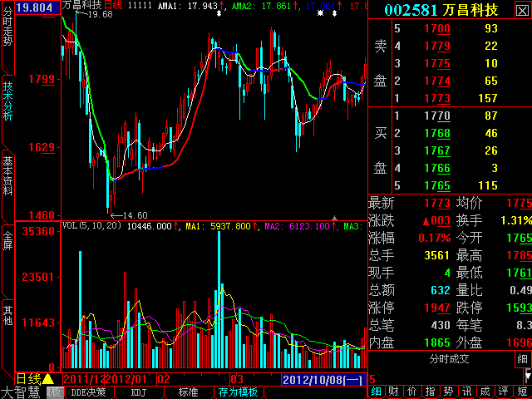532x399 pixels.
Task: Click sell level 5 price 1780
Action: [x=437, y=28]
